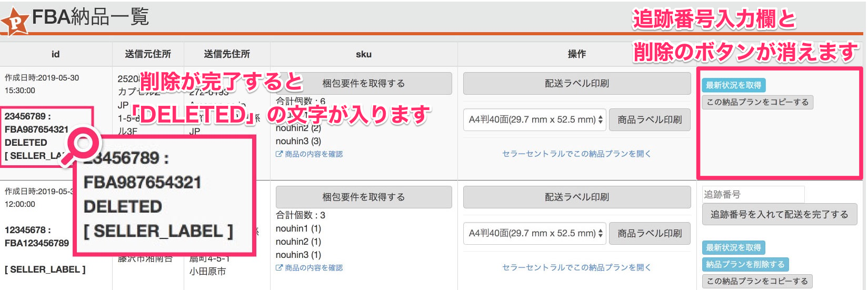Click 商品ラベル印刷 in the first row
This screenshot has width=868, height=290.
click(650, 119)
